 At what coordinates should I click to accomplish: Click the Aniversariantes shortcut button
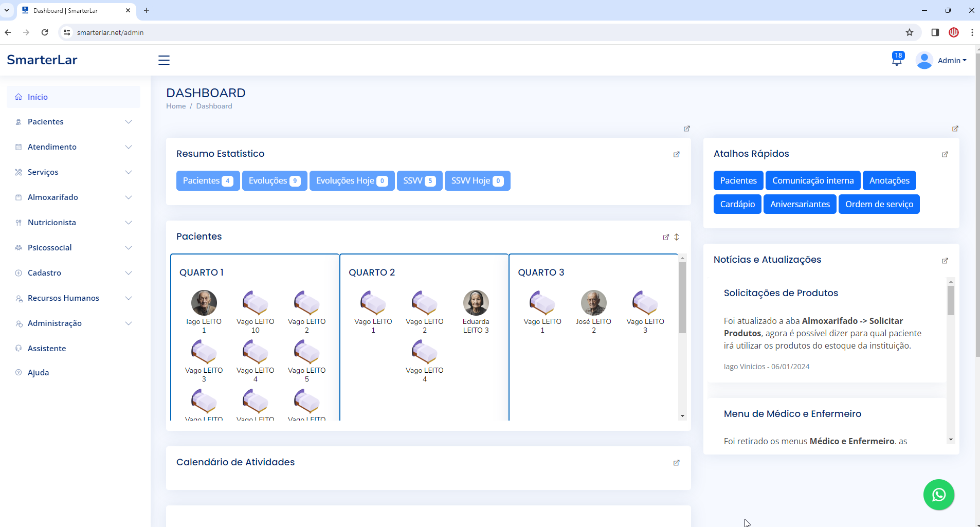[800, 204]
